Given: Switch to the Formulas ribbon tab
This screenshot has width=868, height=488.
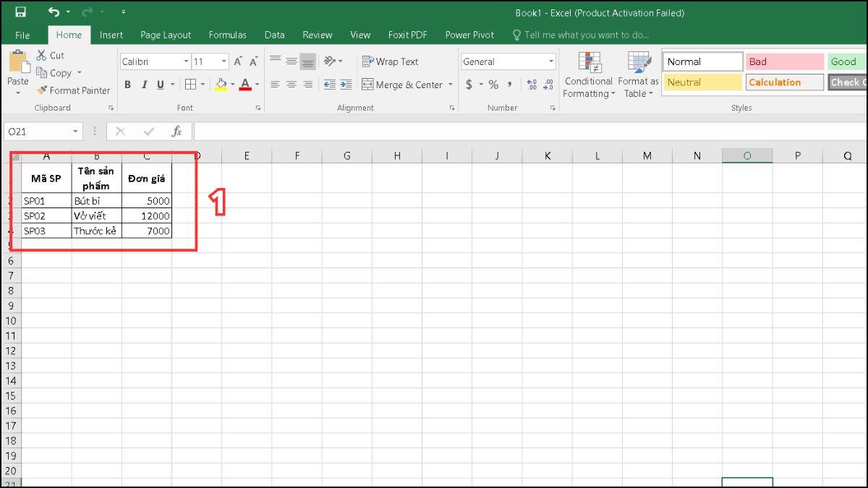Looking at the screenshot, I should (x=227, y=34).
